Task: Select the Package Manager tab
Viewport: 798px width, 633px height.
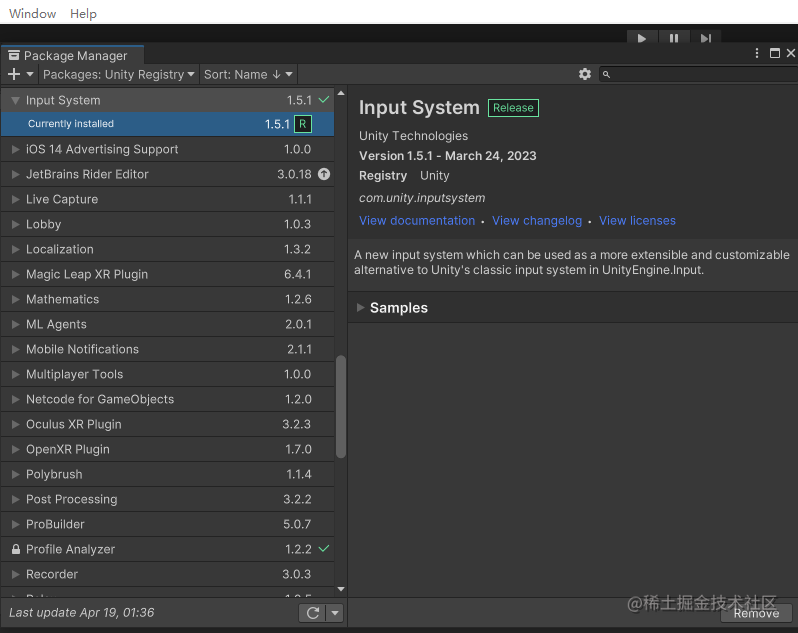Action: [73, 55]
